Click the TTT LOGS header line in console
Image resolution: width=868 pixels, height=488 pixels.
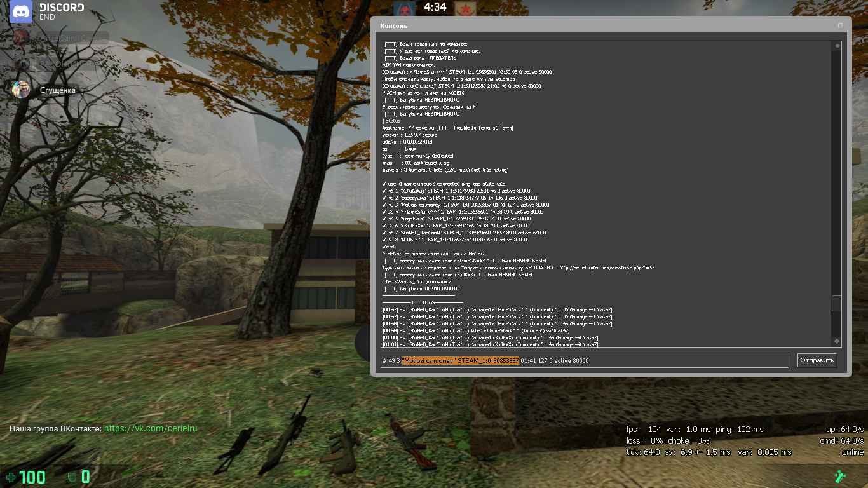click(423, 302)
